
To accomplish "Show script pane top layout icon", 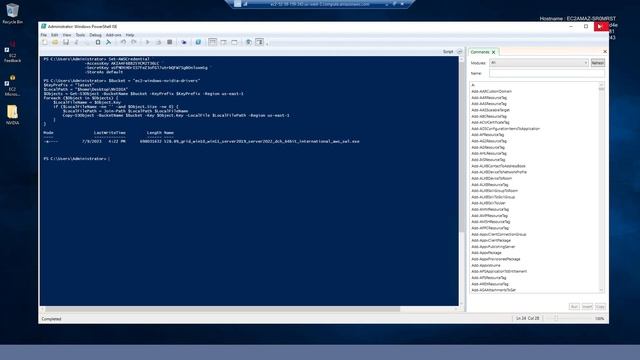I will coord(212,42).
